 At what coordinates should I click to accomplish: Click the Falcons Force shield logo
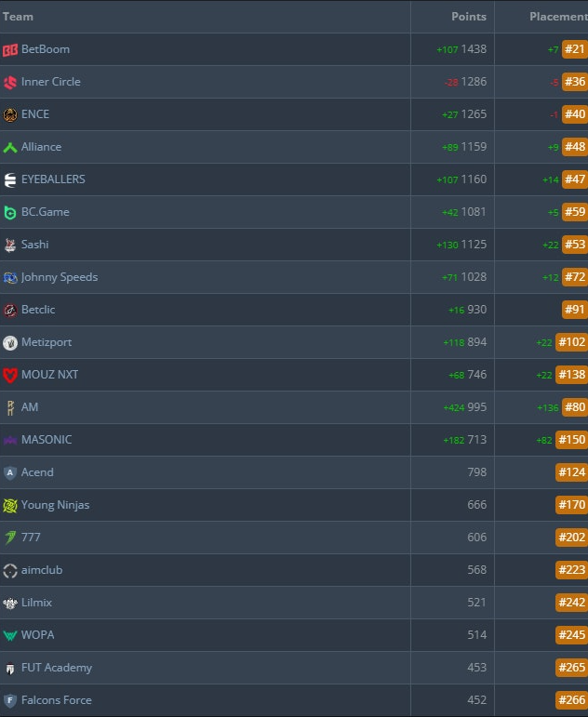pos(10,700)
